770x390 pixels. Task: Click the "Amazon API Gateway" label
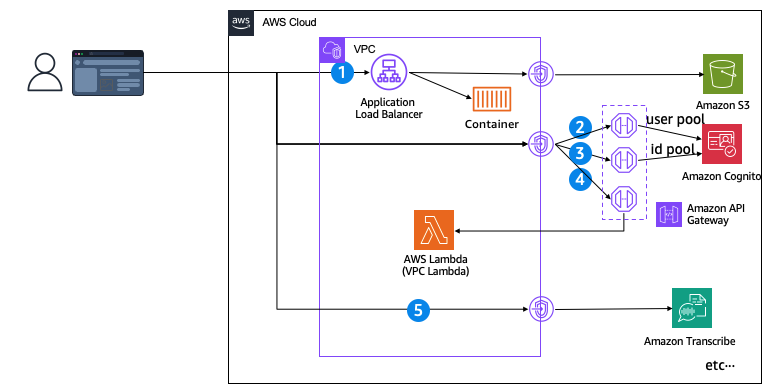[x=715, y=214]
